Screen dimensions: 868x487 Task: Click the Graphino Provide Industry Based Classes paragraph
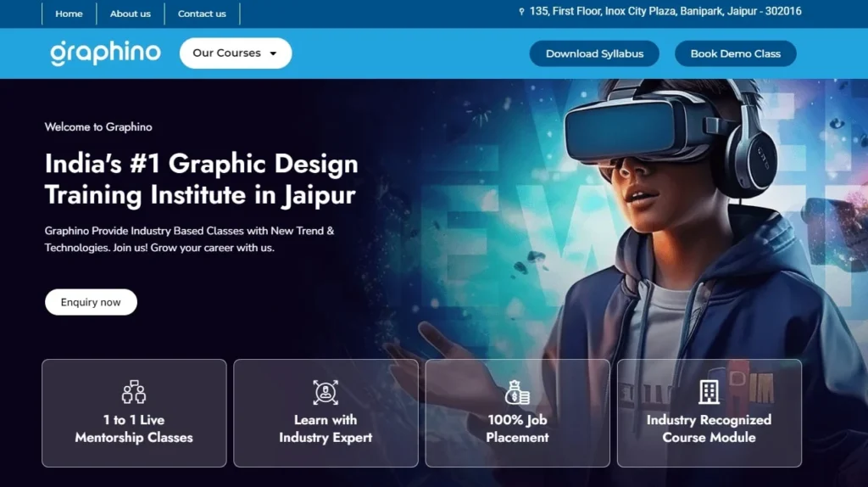[189, 239]
